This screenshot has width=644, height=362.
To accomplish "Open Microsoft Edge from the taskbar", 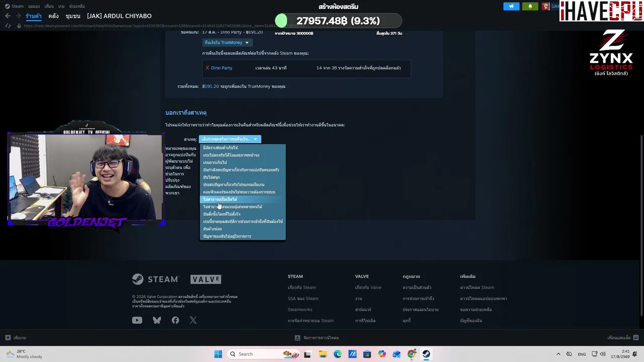I will click(338, 354).
